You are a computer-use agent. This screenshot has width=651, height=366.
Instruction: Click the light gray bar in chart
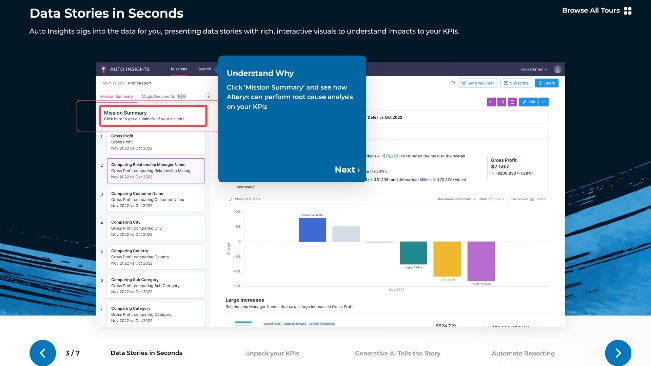pyautogui.click(x=346, y=234)
